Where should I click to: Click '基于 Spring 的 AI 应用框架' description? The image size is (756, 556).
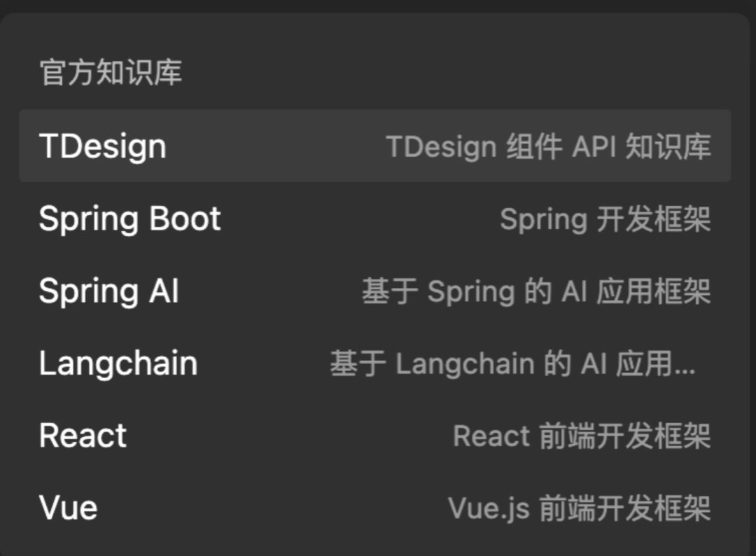coord(536,291)
